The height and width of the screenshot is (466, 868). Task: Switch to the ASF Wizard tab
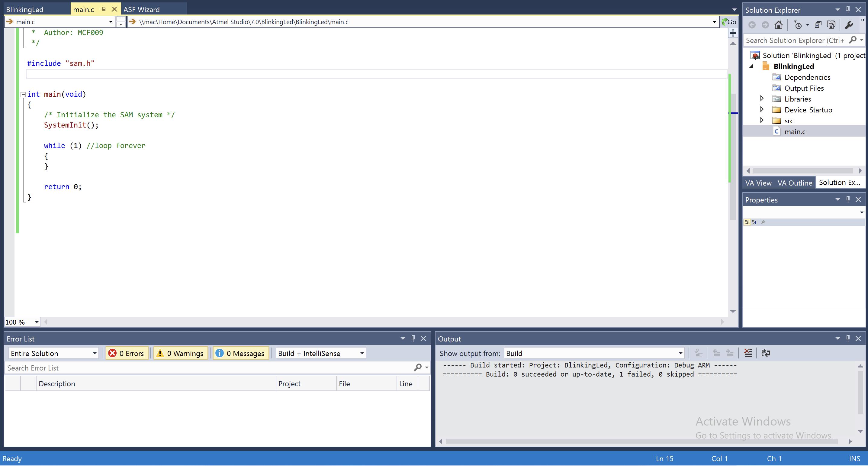click(x=142, y=9)
